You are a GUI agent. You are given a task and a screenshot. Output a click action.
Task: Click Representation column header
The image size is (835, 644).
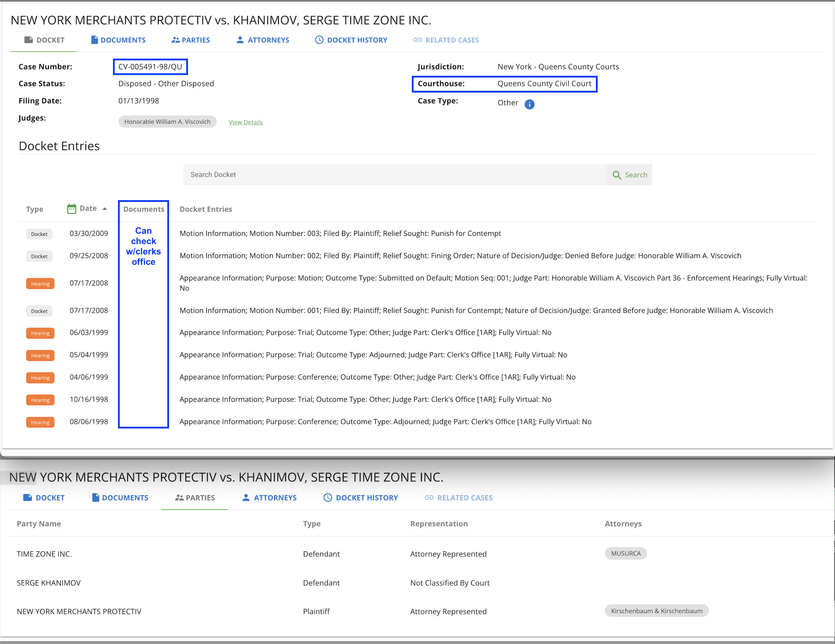point(439,524)
